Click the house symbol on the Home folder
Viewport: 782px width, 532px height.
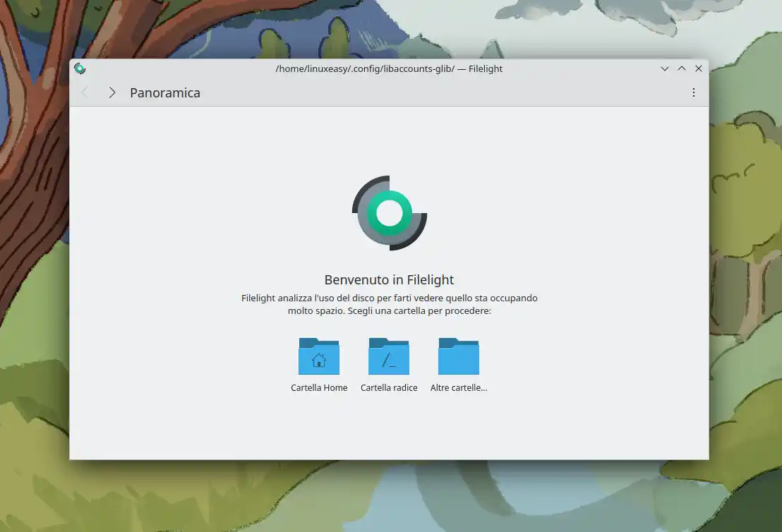[319, 361]
